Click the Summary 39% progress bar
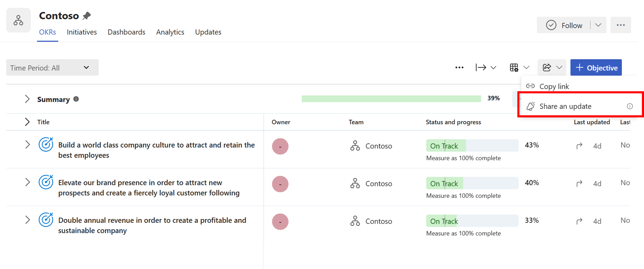Viewport: 644px width, 269px height. point(391,99)
